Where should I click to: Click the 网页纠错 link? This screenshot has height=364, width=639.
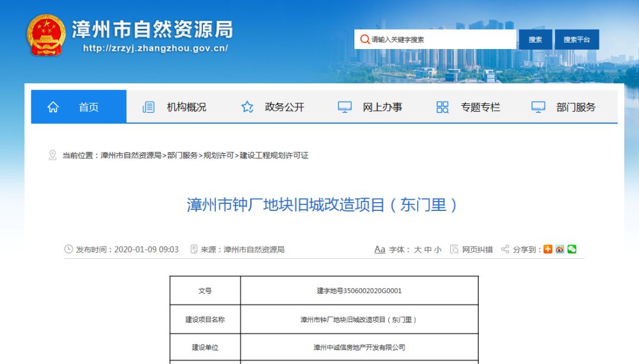pos(477,249)
